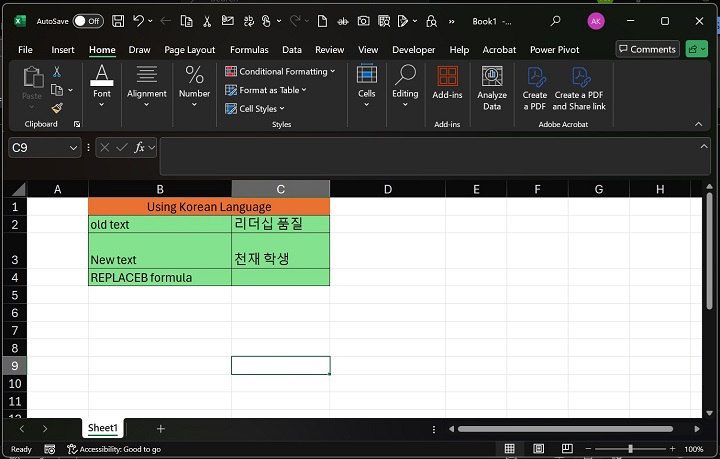This screenshot has width=720, height=459.
Task: Click the zoom slider in status bar
Action: (x=629, y=449)
